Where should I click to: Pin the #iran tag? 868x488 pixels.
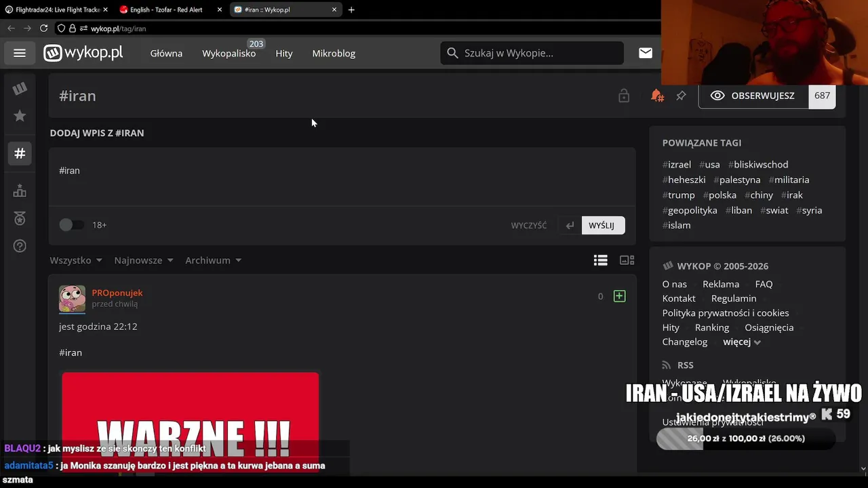coord(681,96)
